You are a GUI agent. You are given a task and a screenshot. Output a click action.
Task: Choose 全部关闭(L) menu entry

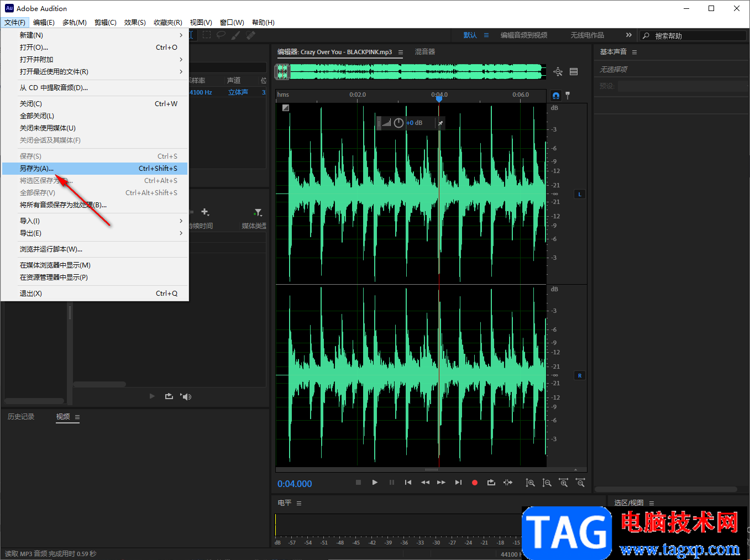coord(95,116)
